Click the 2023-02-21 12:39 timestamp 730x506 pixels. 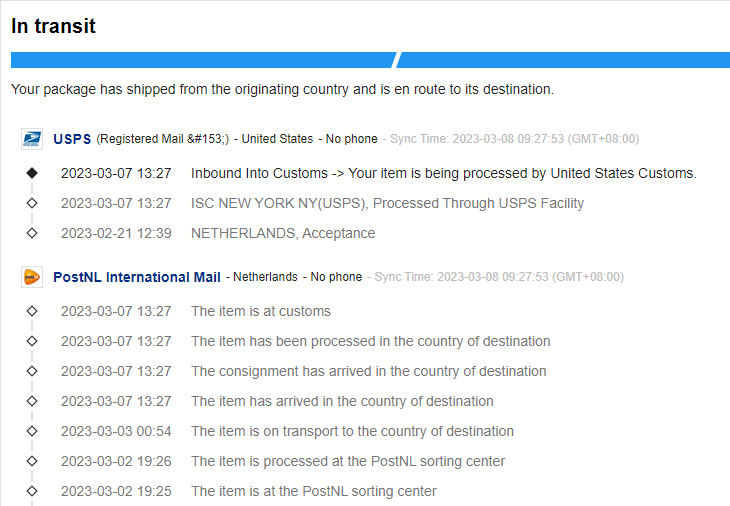[115, 233]
